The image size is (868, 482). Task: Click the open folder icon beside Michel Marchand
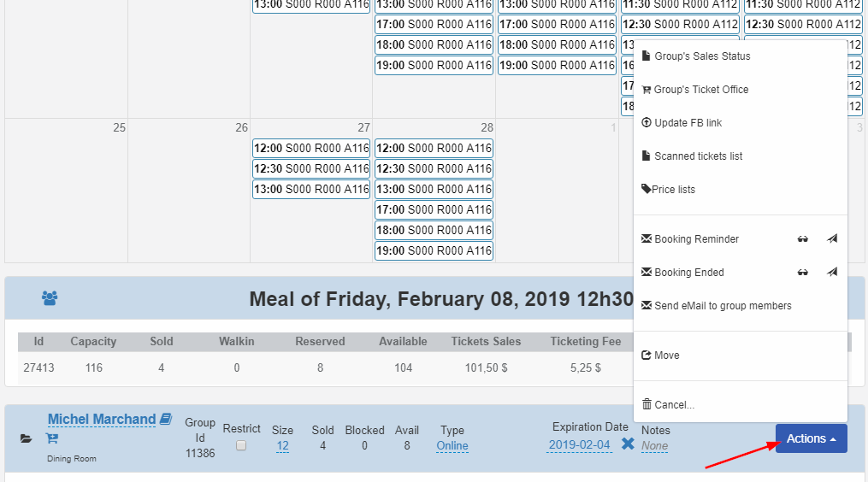pyautogui.click(x=26, y=438)
